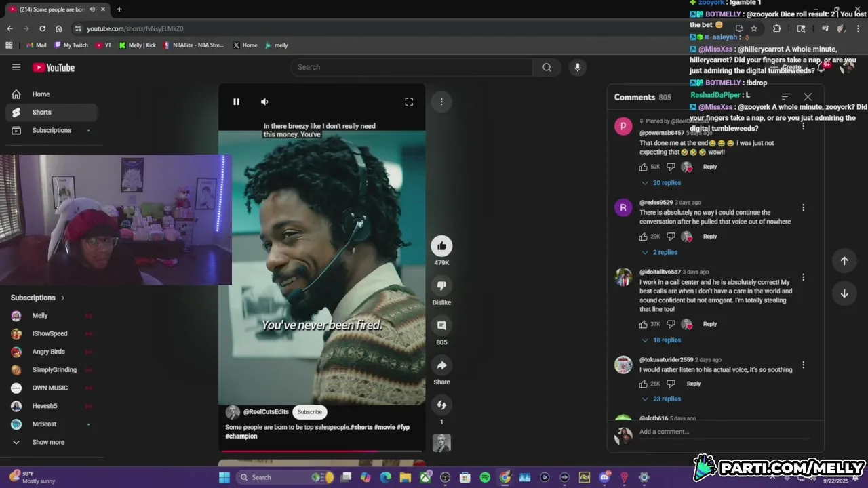Go to next Short with down arrow
The image size is (868, 488).
click(844, 293)
